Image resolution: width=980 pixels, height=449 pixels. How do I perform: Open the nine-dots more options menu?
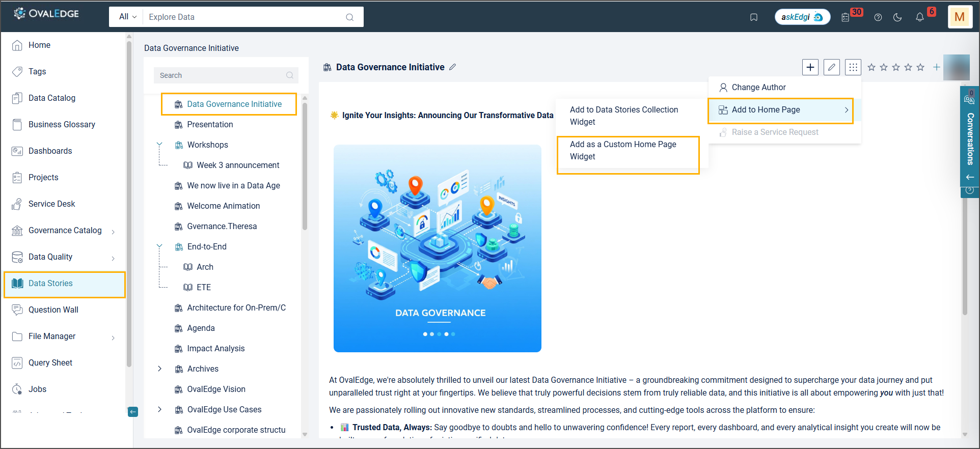(853, 67)
